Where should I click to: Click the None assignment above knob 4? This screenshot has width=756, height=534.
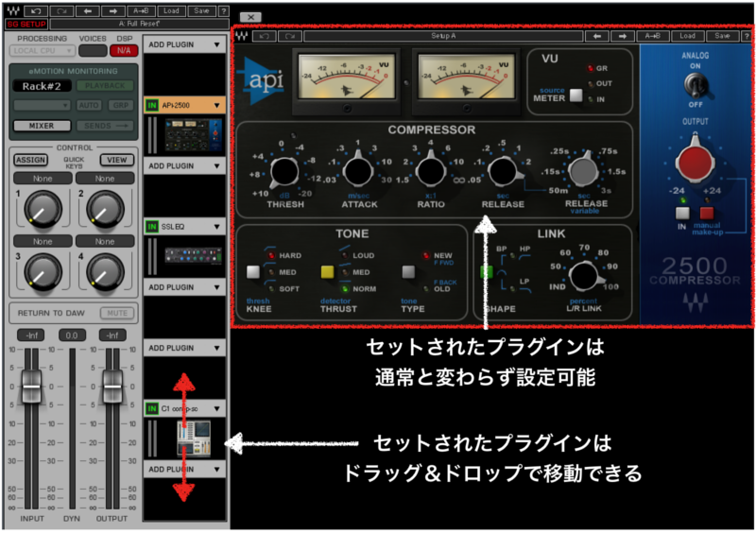pos(105,241)
